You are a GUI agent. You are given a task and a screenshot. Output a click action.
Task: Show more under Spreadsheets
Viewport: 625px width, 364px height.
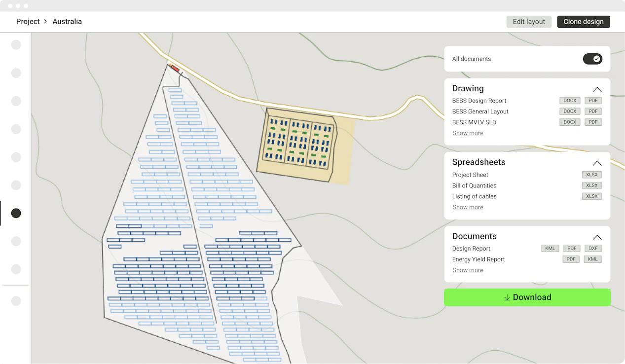468,207
